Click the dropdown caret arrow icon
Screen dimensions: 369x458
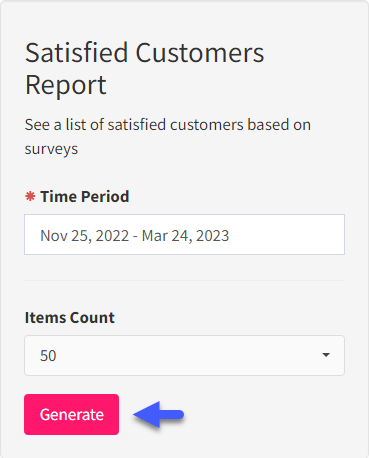pyautogui.click(x=326, y=355)
